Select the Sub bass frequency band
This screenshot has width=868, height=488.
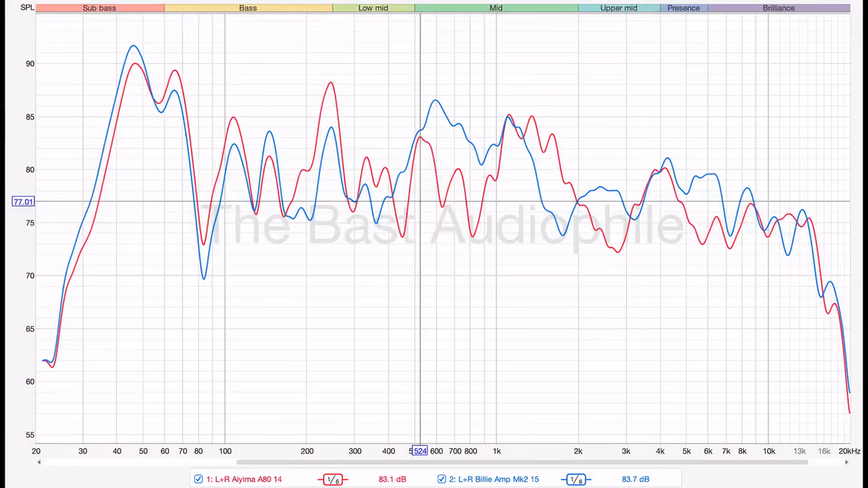click(99, 8)
